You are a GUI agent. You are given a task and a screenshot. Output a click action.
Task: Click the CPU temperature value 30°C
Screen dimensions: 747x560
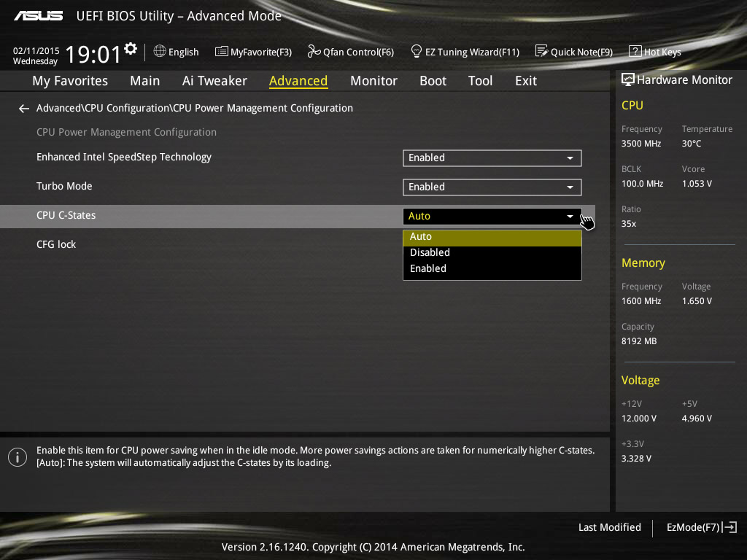[692, 144]
